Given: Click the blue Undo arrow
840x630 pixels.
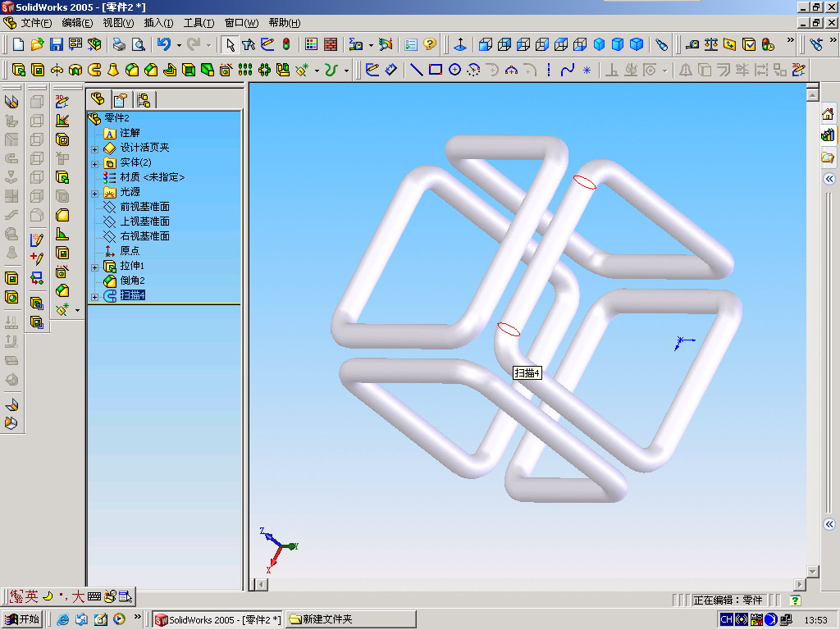Looking at the screenshot, I should (164, 44).
